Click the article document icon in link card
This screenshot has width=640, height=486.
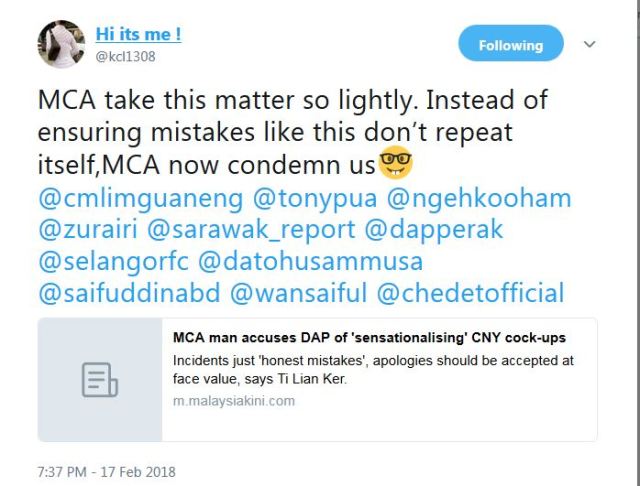[100, 380]
